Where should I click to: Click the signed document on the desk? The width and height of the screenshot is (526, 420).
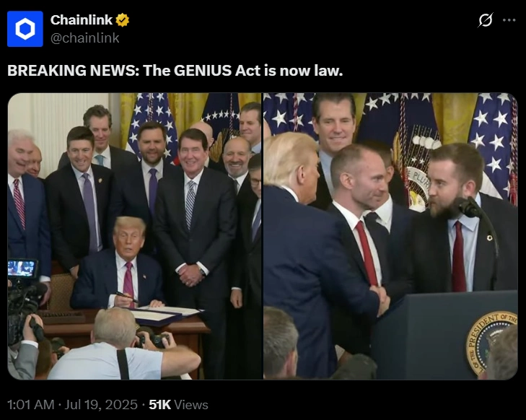167,315
